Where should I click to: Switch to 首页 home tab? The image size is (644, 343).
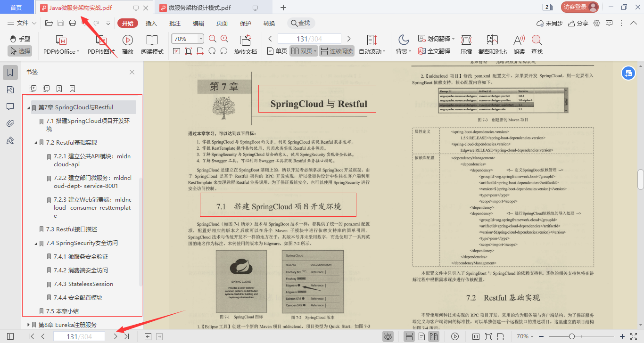pos(16,8)
